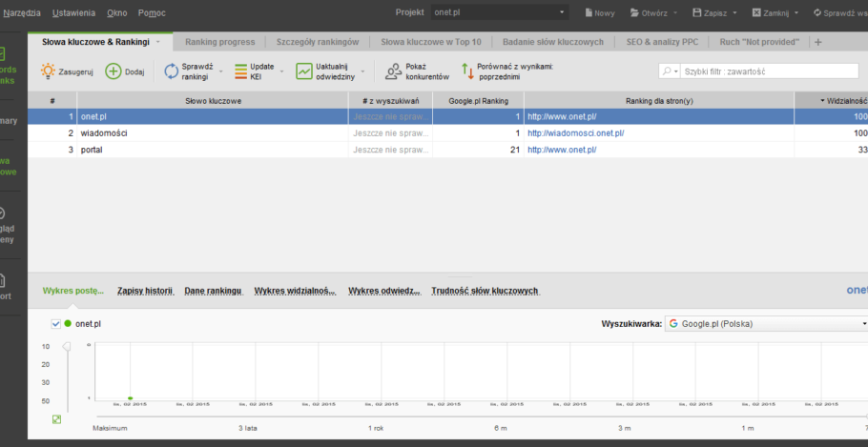This screenshot has width=868, height=447.
Task: Click the green expand chart icon
Action: pos(56,419)
